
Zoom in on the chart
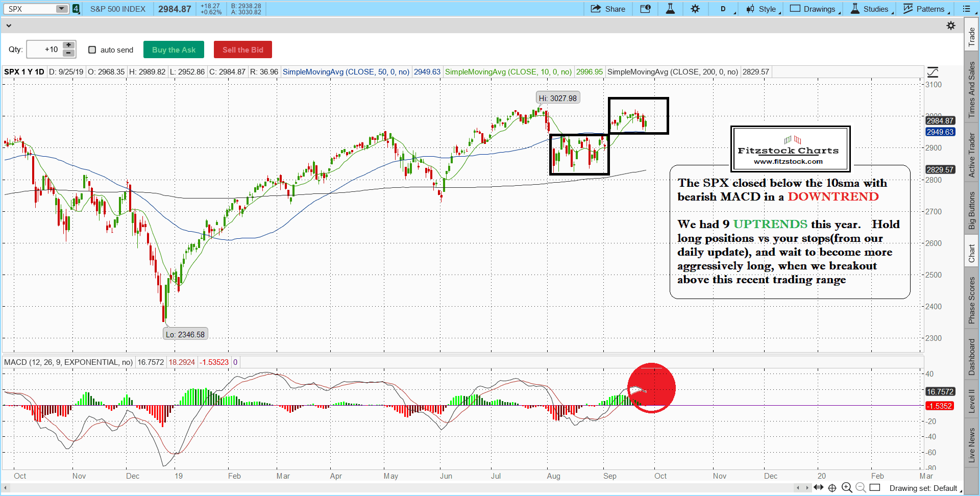847,488
